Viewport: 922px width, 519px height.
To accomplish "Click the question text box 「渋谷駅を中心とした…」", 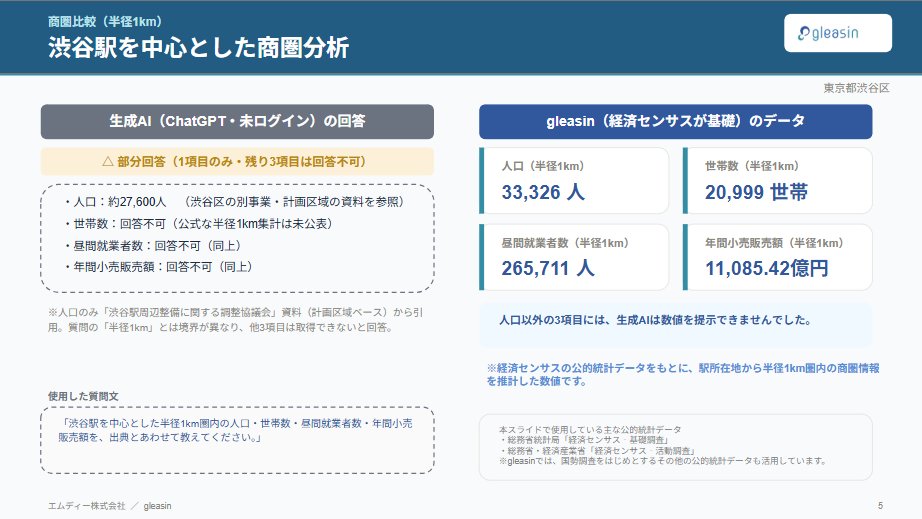I will 237,440.
